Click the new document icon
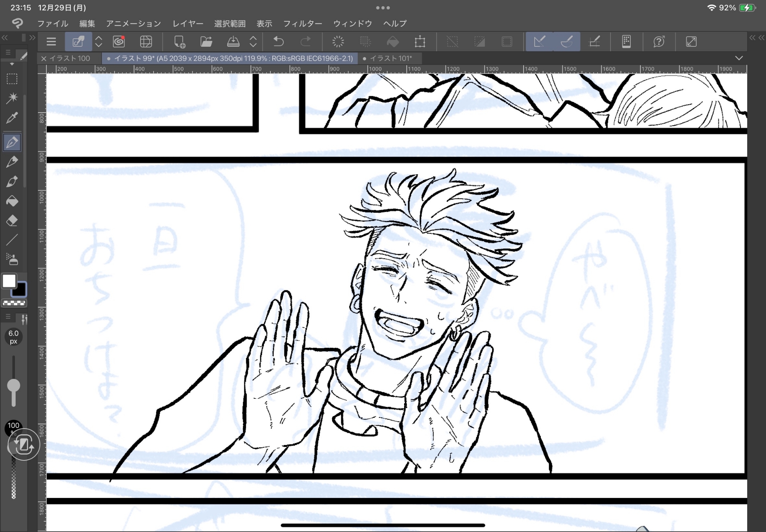The width and height of the screenshot is (766, 532). coord(179,41)
